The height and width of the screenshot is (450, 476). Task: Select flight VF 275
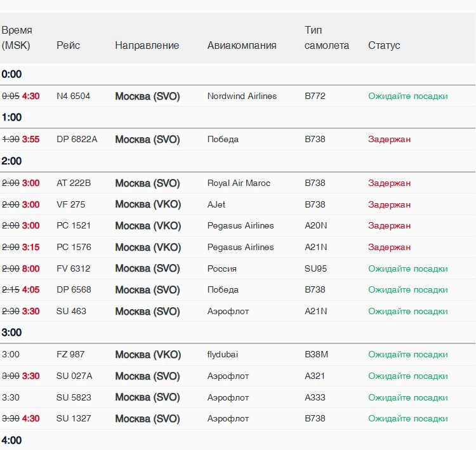tap(70, 204)
